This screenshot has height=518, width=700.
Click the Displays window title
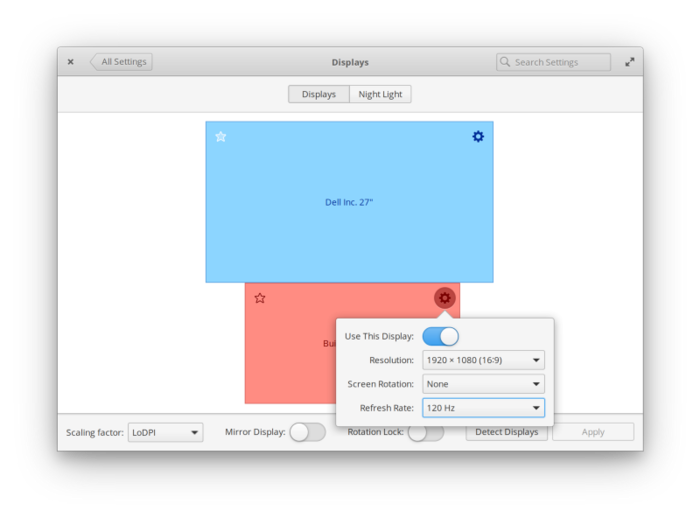[350, 62]
